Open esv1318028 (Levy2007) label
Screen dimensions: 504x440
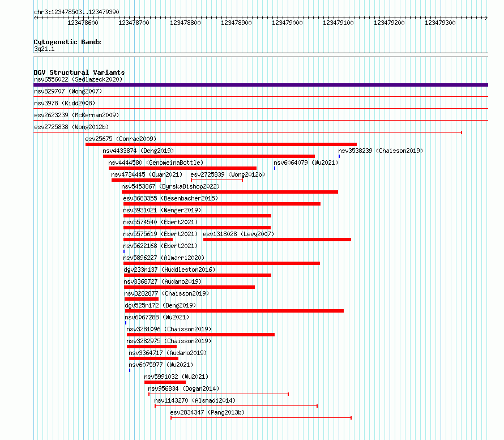(x=238, y=234)
